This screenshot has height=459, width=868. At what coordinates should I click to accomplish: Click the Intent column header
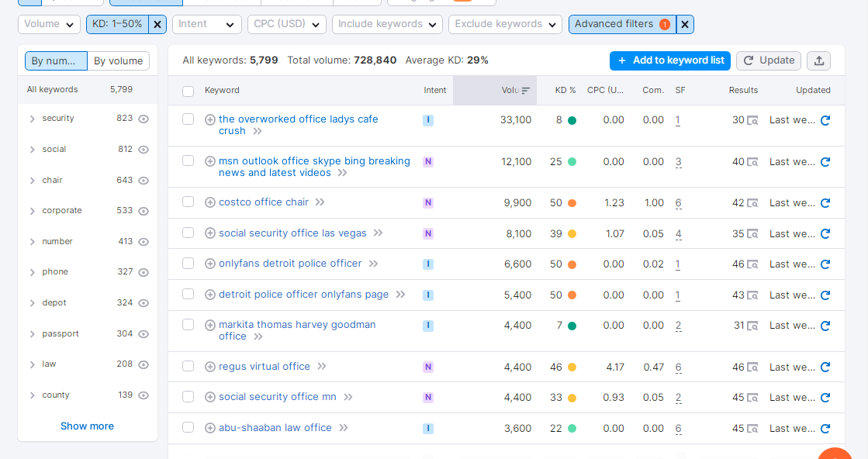pyautogui.click(x=434, y=90)
